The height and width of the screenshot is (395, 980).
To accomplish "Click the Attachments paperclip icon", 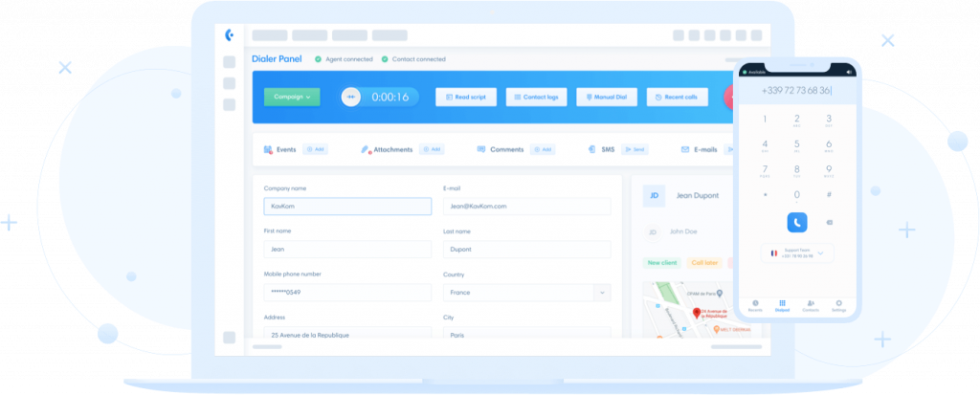I will pyautogui.click(x=366, y=150).
